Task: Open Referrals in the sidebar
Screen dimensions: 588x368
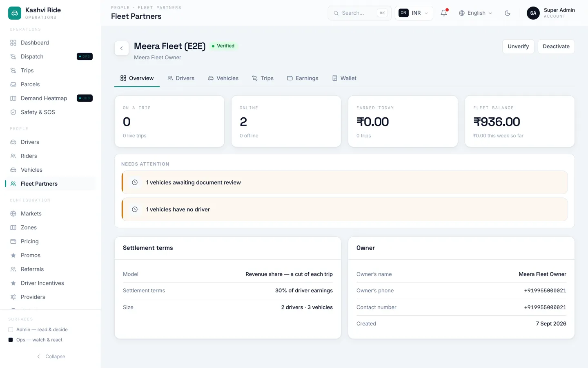Action: [51, 269]
